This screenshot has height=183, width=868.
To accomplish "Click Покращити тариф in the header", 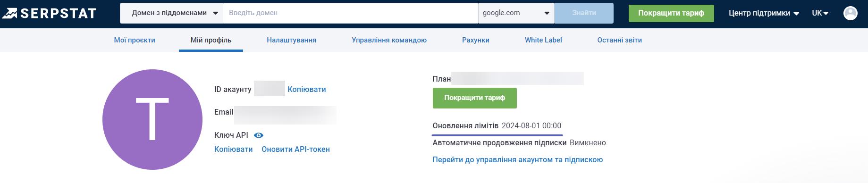I will click(x=671, y=13).
